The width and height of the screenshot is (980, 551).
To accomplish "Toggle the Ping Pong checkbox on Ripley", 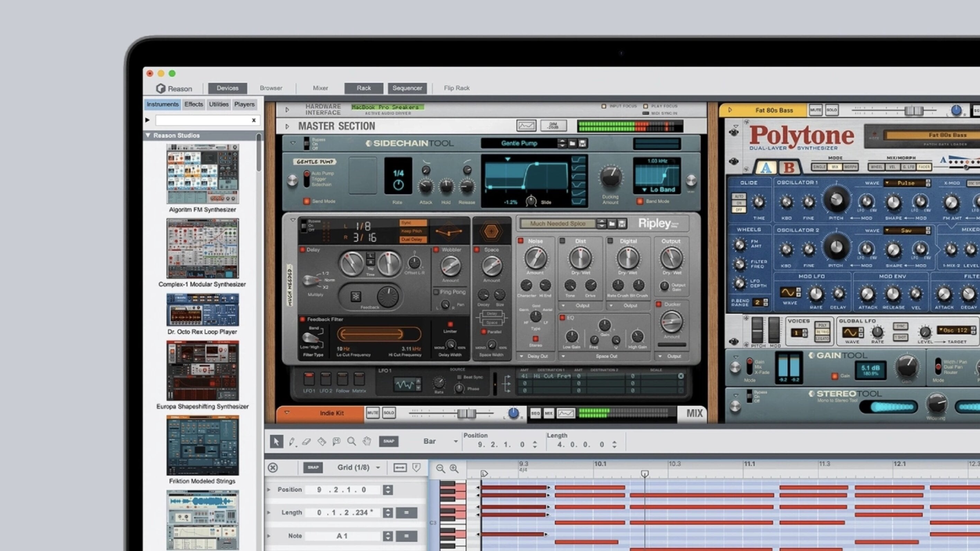I will coord(436,292).
